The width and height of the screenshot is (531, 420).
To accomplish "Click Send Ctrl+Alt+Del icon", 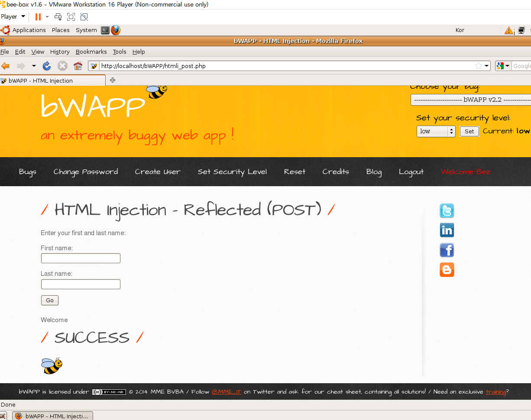I will click(58, 16).
